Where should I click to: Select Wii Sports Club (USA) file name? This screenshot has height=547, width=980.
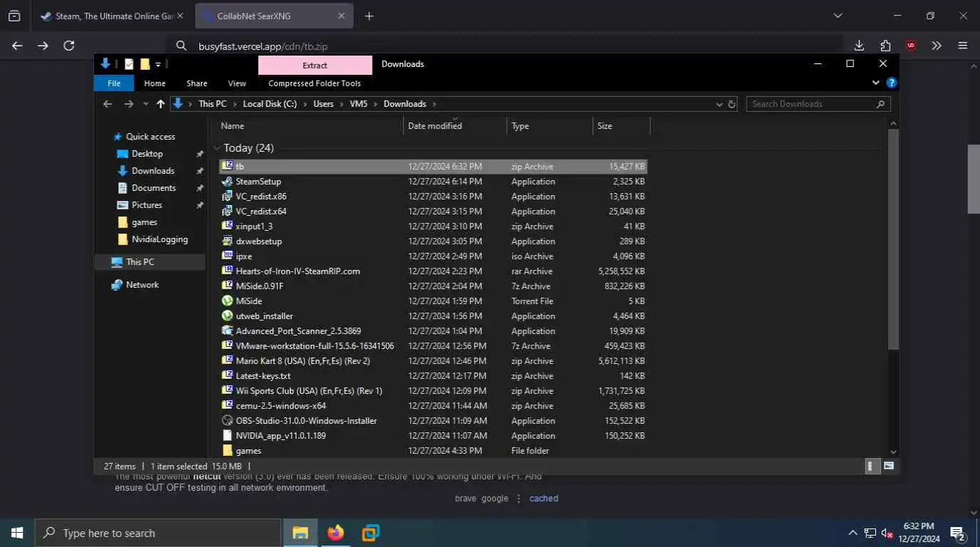pyautogui.click(x=309, y=391)
